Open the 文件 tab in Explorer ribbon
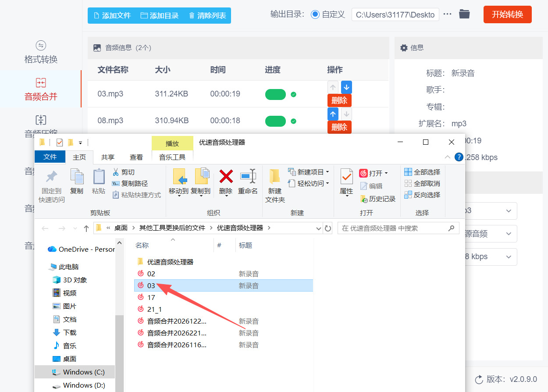This screenshot has height=392, width=548. click(50, 157)
